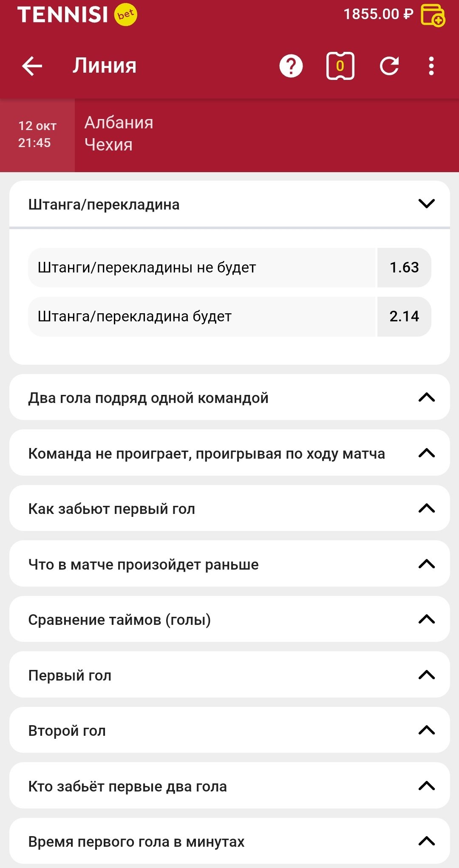Collapse the Штанга/перекладина section

click(x=426, y=204)
